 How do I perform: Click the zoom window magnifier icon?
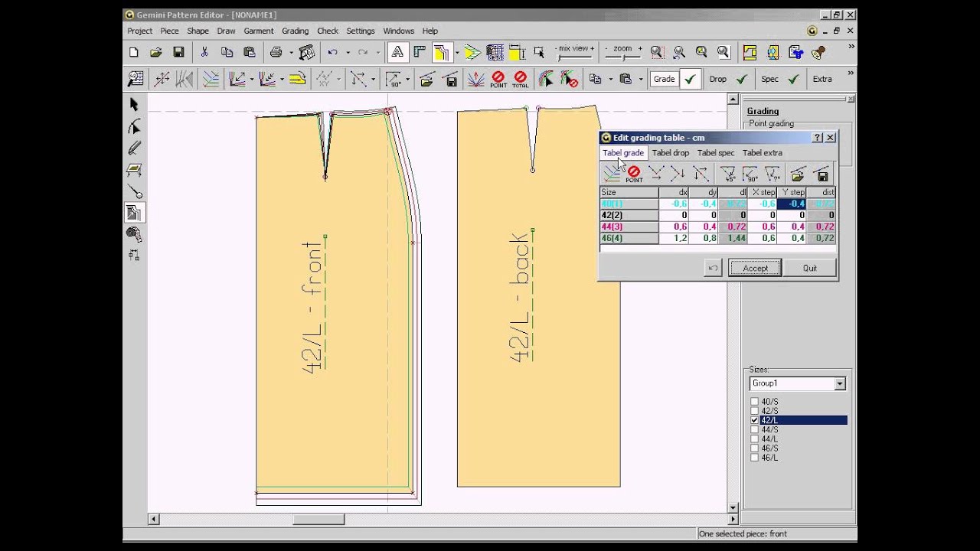(x=657, y=52)
